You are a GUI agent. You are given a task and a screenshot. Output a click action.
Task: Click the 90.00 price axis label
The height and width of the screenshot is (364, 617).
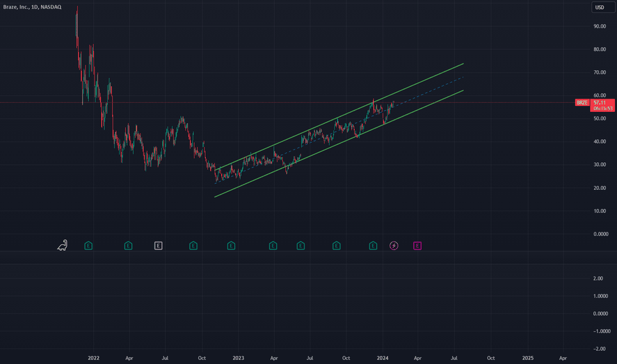pos(600,26)
